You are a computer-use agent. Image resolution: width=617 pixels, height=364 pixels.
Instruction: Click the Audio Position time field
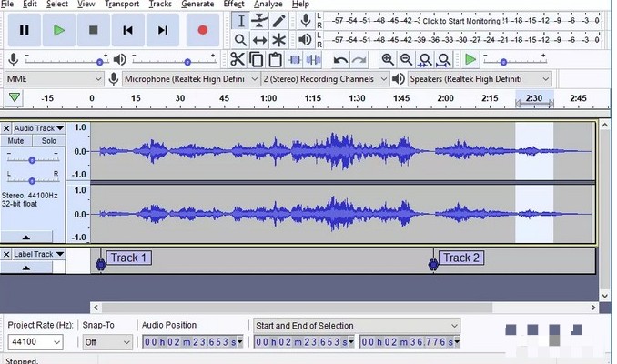coord(192,342)
